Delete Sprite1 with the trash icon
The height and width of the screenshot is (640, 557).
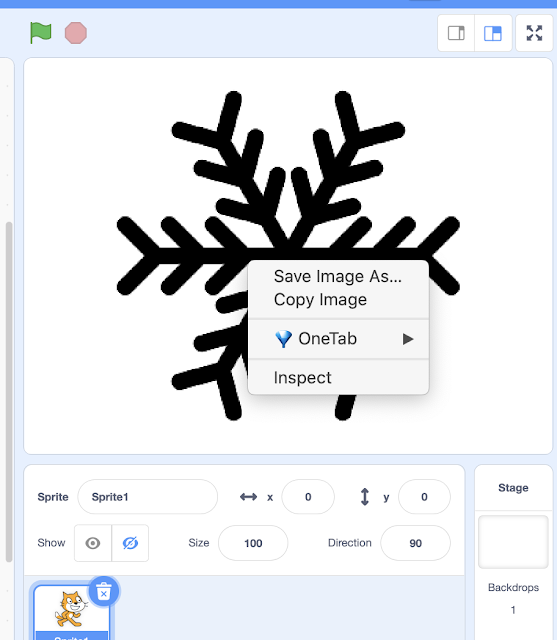104,591
